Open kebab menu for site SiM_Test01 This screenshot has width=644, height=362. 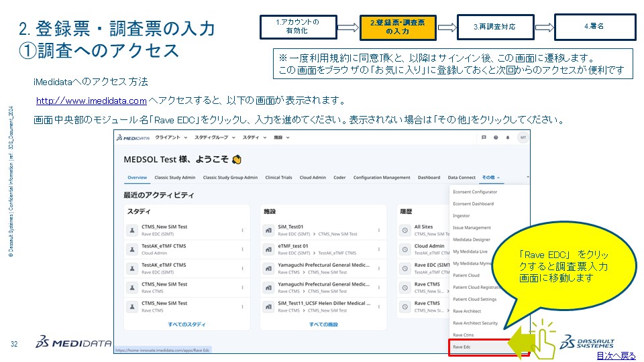click(378, 230)
